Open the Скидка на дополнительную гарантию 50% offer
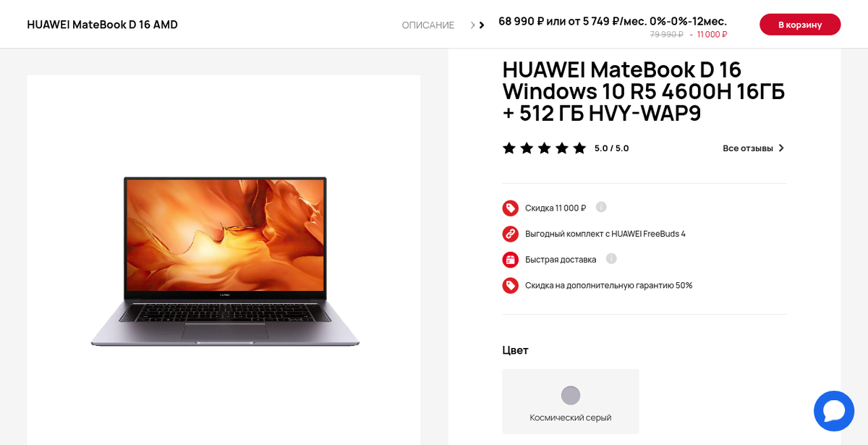 pos(609,285)
